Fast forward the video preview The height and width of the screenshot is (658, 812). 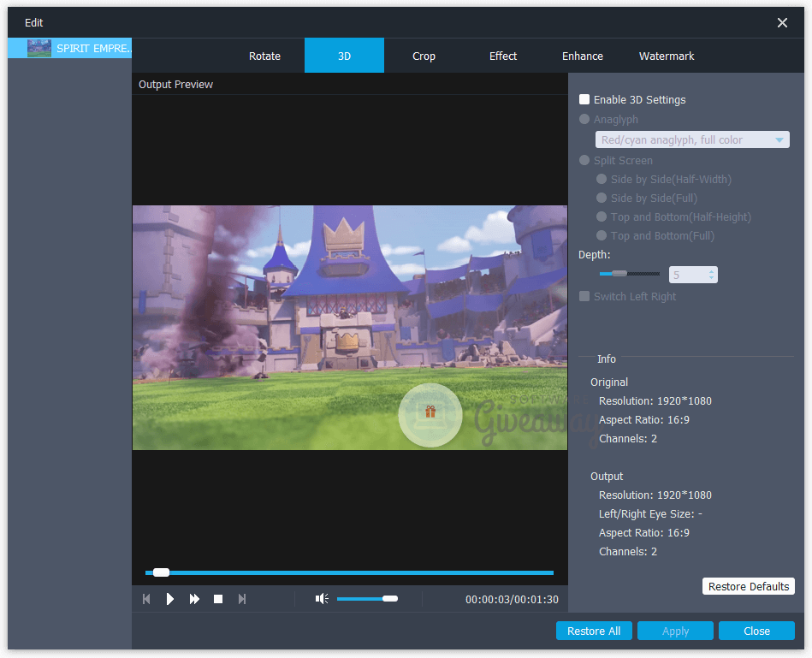[x=194, y=599]
